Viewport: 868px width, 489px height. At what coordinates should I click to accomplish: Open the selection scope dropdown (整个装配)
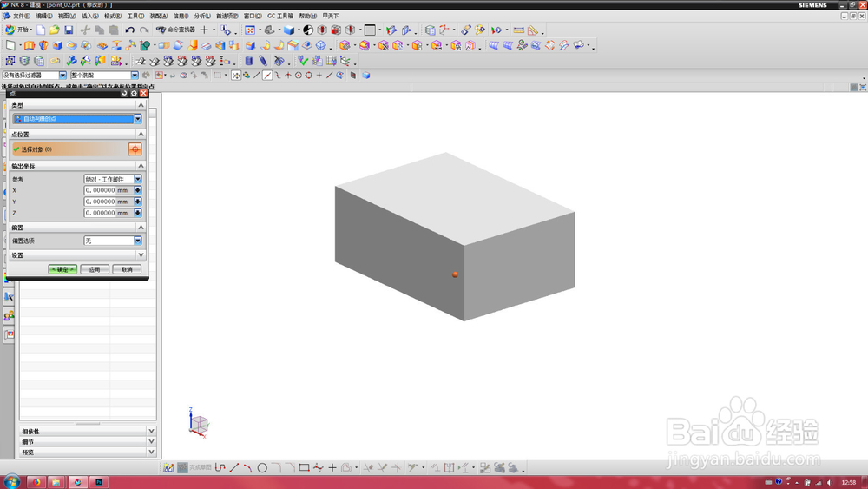(x=104, y=76)
